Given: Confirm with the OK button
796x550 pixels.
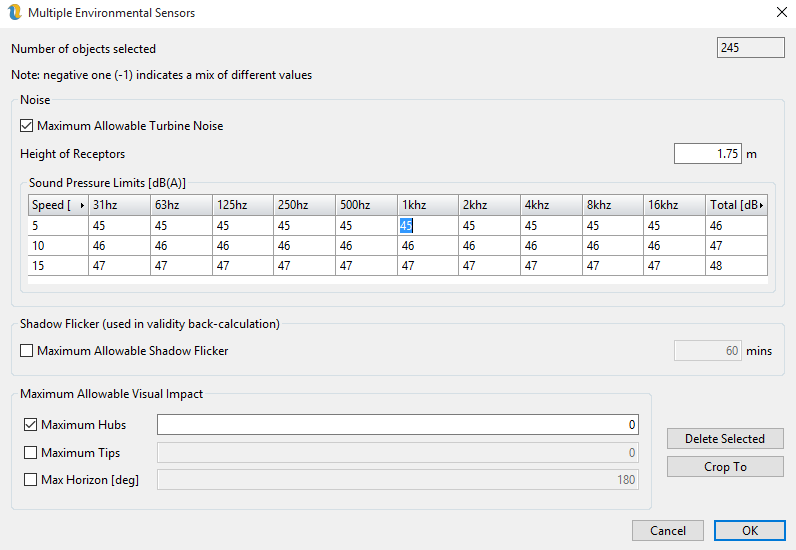Looking at the screenshot, I should pos(749,531).
